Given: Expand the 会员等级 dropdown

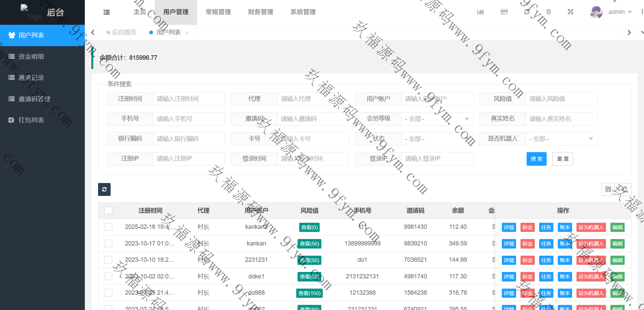Looking at the screenshot, I should point(437,119).
